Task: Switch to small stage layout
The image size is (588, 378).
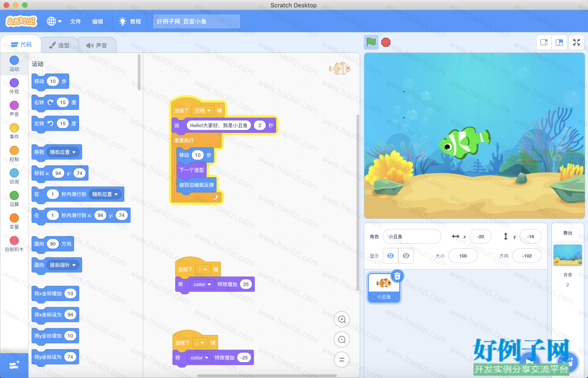Action: (544, 43)
